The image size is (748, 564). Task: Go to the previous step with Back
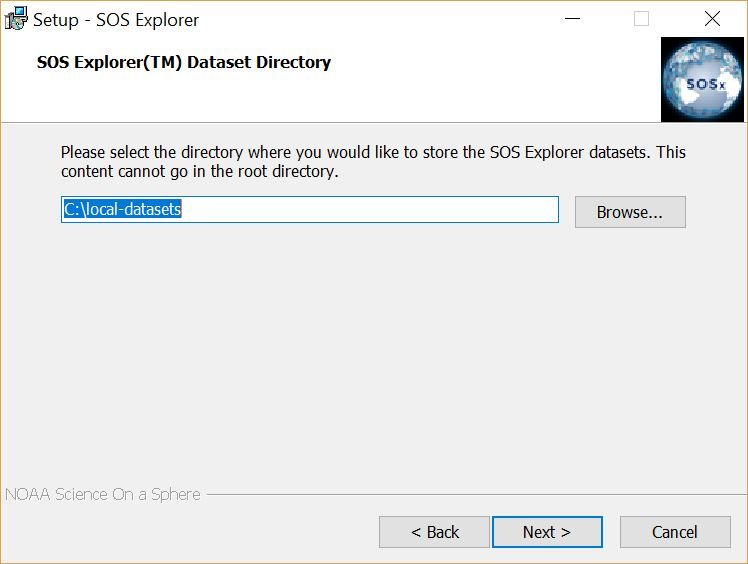click(x=434, y=532)
